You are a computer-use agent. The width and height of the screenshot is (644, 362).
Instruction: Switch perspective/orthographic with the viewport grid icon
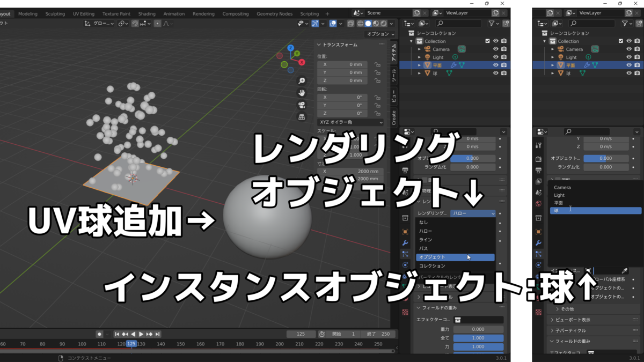pyautogui.click(x=302, y=117)
